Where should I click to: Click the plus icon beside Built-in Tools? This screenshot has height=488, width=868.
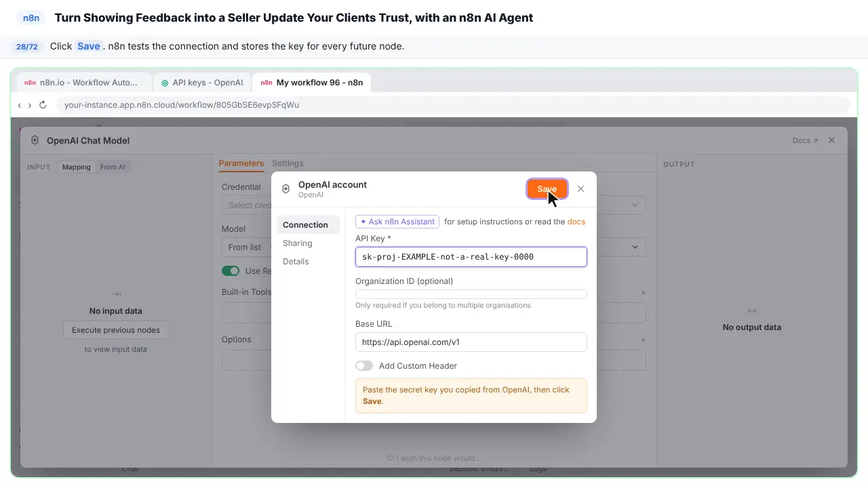tap(643, 293)
